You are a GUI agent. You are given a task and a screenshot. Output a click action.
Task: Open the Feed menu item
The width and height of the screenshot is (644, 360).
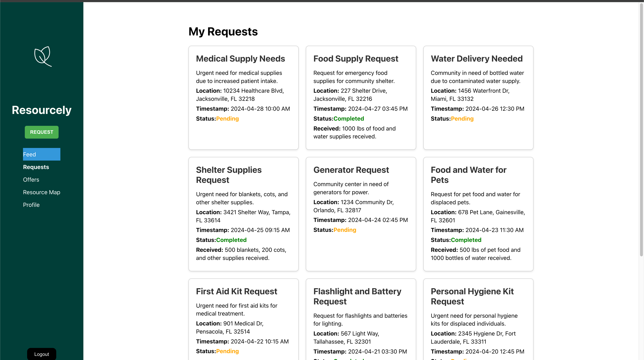click(x=42, y=154)
